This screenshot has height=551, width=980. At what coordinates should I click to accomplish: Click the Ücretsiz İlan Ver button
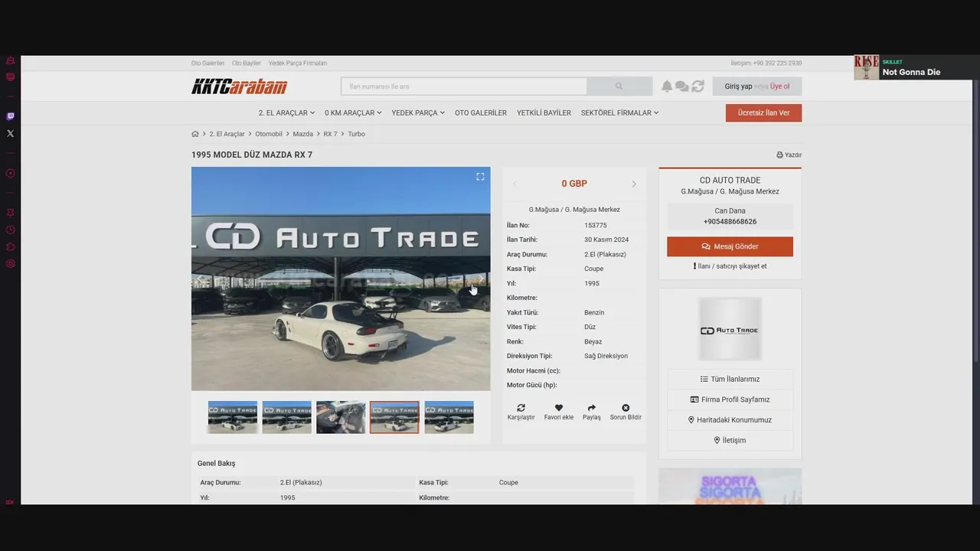pos(763,112)
